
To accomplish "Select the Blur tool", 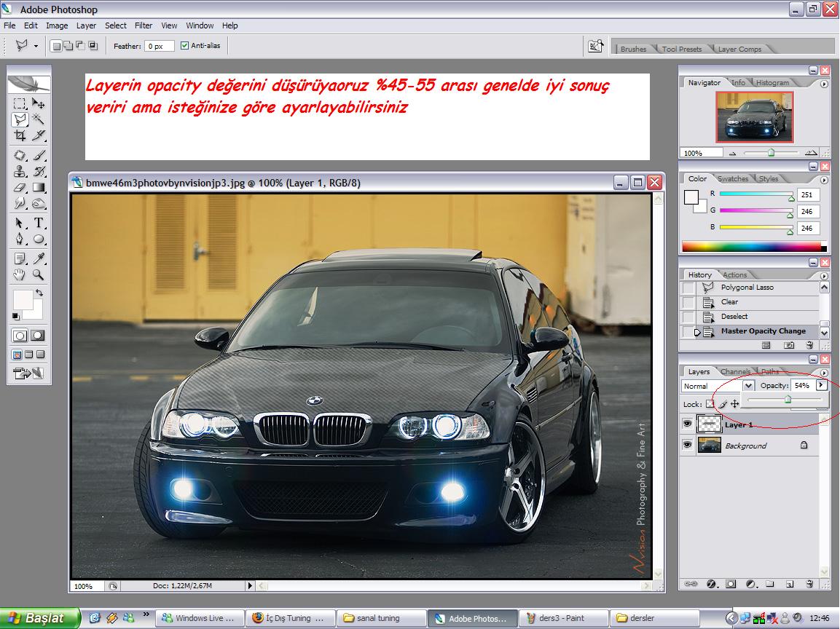I will [x=20, y=203].
